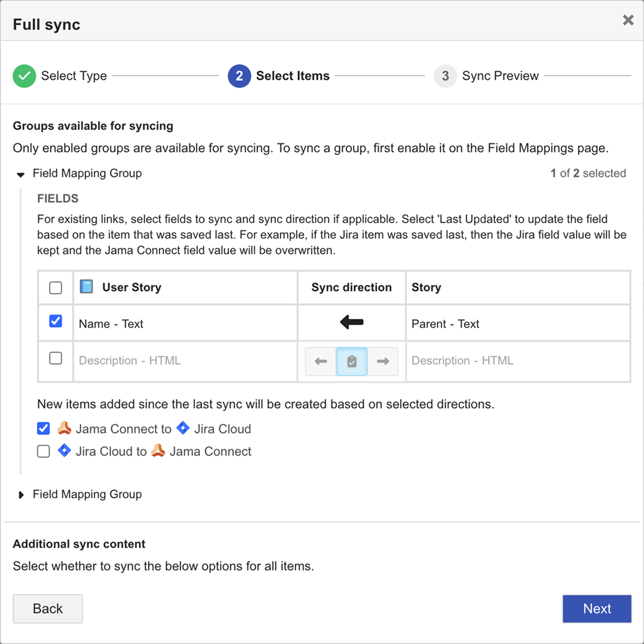Select right sync direction for Description - HTML
The height and width of the screenshot is (644, 644).
pyautogui.click(x=383, y=362)
